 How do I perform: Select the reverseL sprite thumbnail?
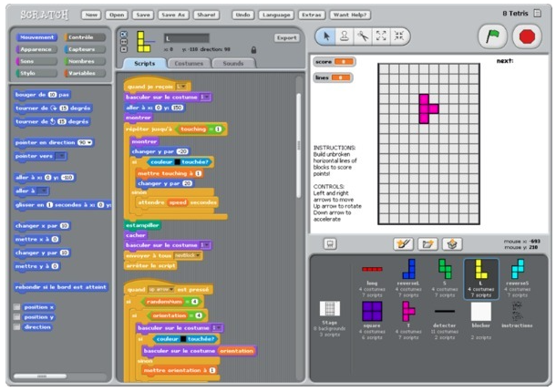[408, 277]
